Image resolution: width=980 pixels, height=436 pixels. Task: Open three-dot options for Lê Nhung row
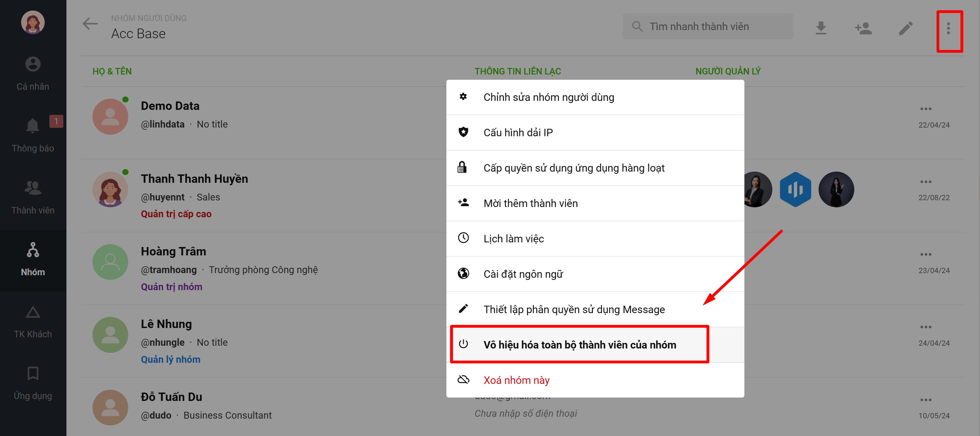point(925,327)
